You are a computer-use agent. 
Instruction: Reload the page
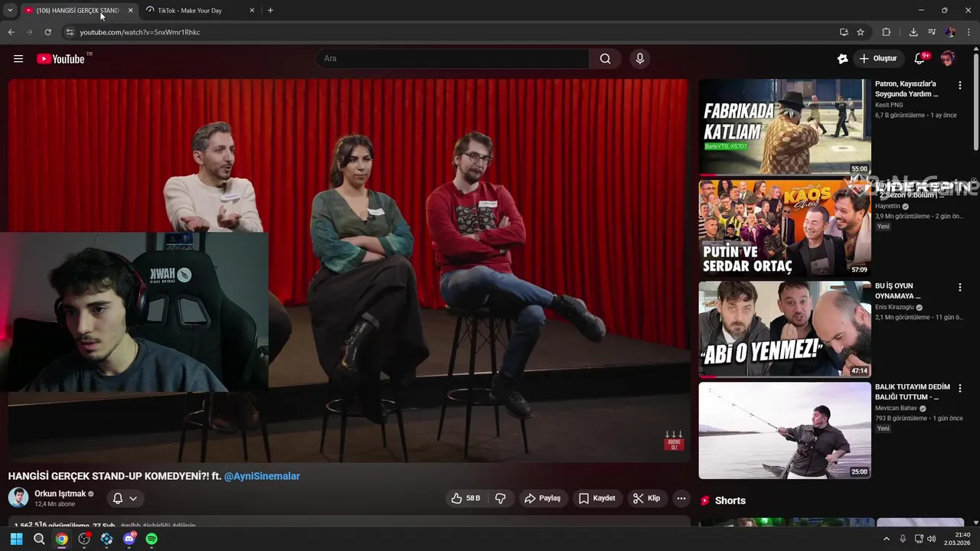(x=47, y=32)
